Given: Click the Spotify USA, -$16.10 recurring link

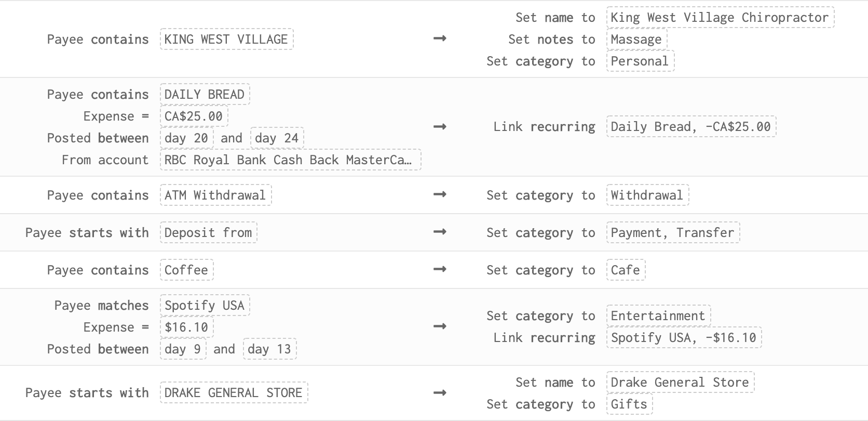Looking at the screenshot, I should tap(684, 338).
